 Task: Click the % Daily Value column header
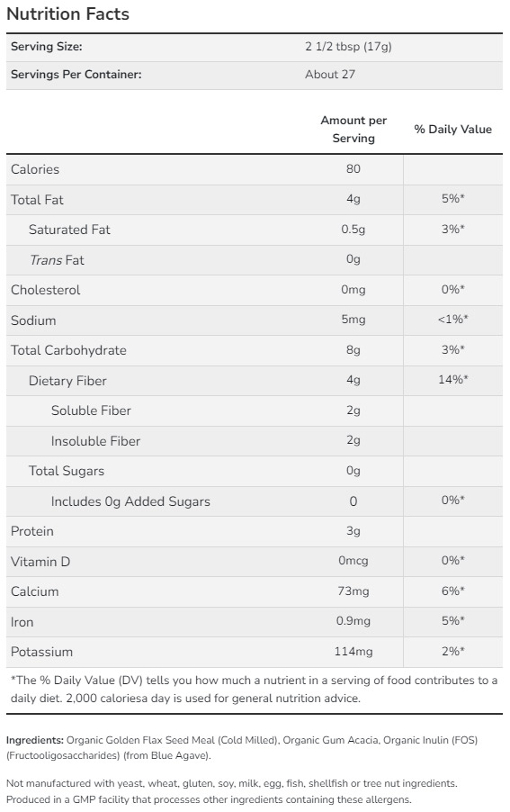tap(452, 130)
